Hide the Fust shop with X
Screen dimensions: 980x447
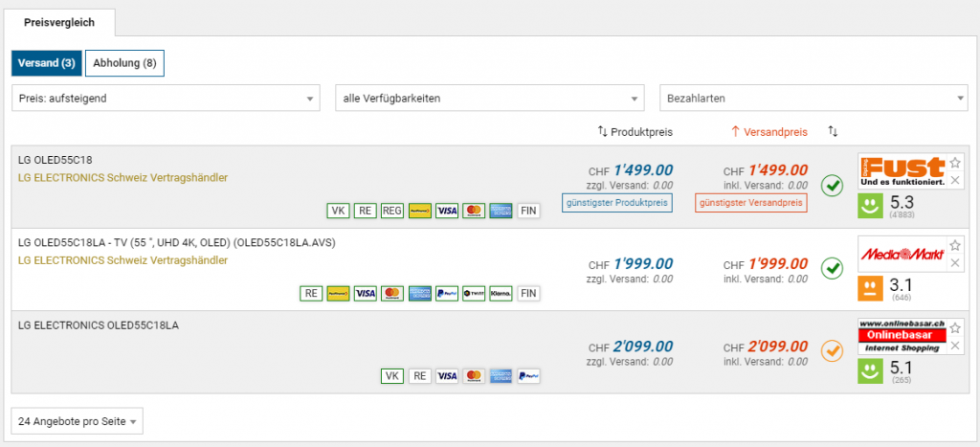(955, 181)
